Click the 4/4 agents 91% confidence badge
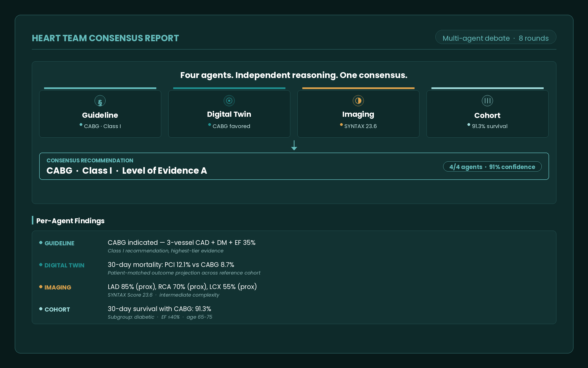The image size is (588, 368). tap(492, 167)
